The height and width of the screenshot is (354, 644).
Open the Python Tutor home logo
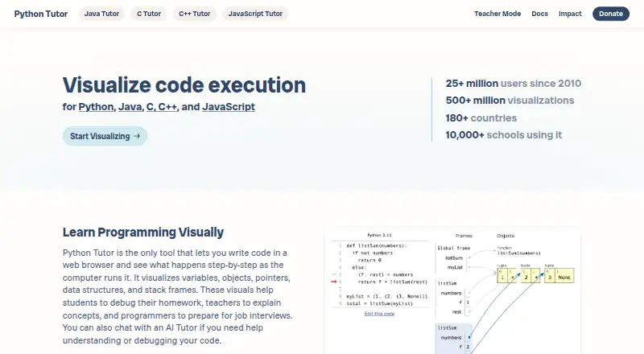41,14
